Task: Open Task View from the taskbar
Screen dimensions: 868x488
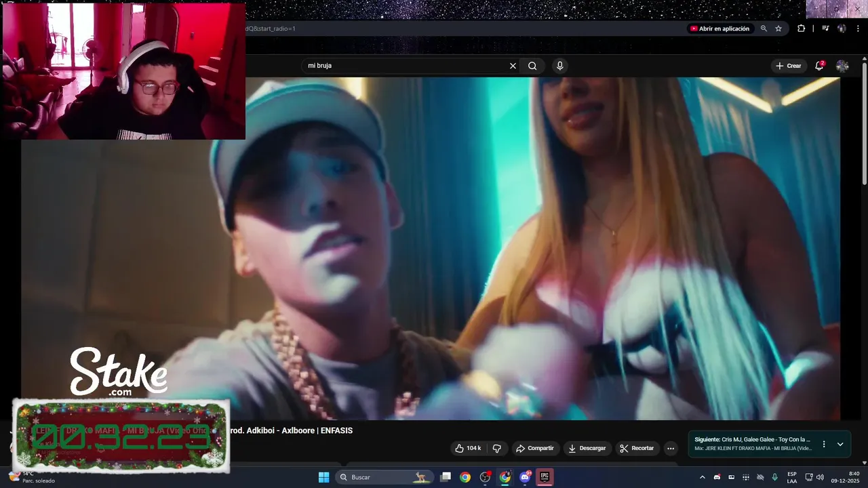Action: tap(446, 477)
